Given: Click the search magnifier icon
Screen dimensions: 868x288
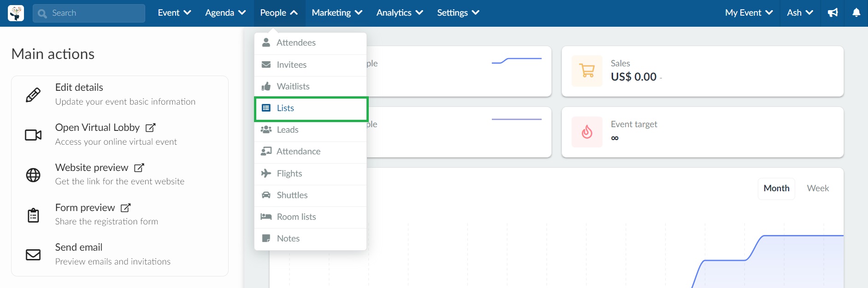Looking at the screenshot, I should pyautogui.click(x=42, y=13).
